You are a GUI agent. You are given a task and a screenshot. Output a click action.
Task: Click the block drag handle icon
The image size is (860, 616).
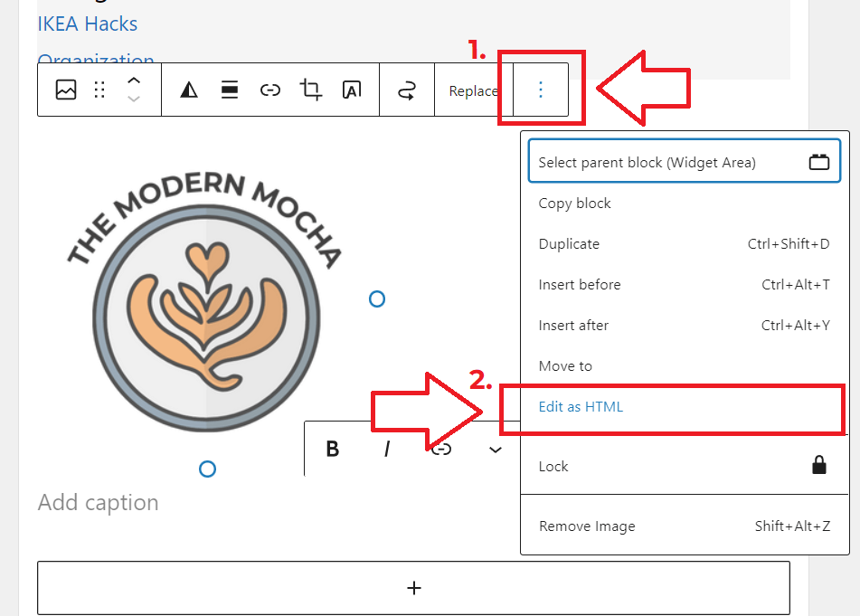99,90
